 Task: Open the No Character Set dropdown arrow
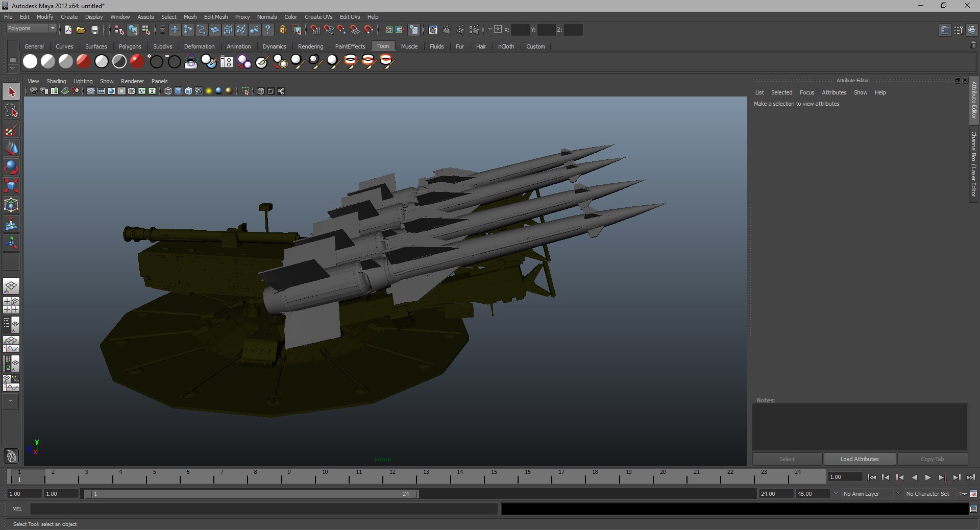coord(898,494)
